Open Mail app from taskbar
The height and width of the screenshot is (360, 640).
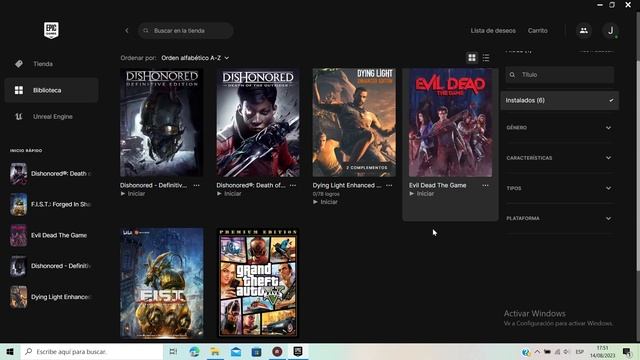[x=236, y=351]
